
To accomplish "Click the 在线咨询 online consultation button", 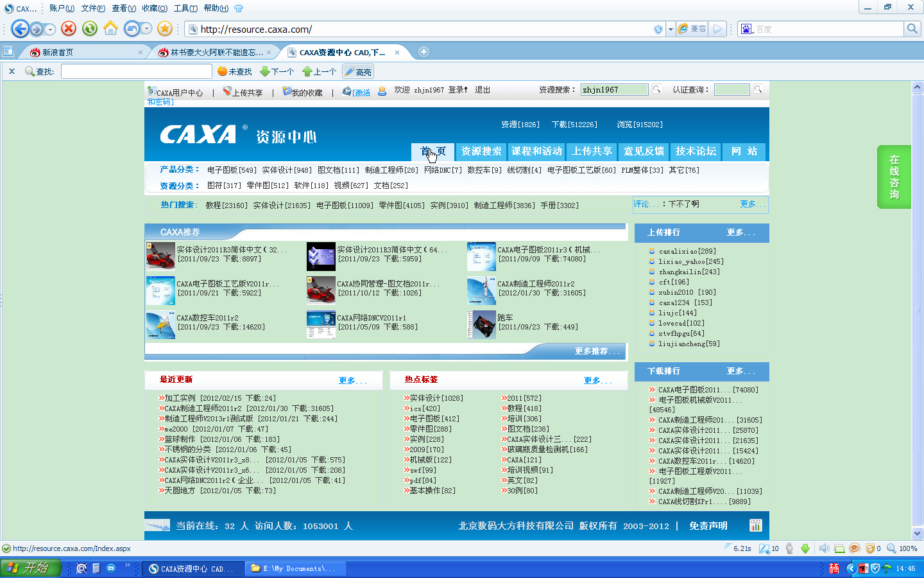I will point(894,177).
